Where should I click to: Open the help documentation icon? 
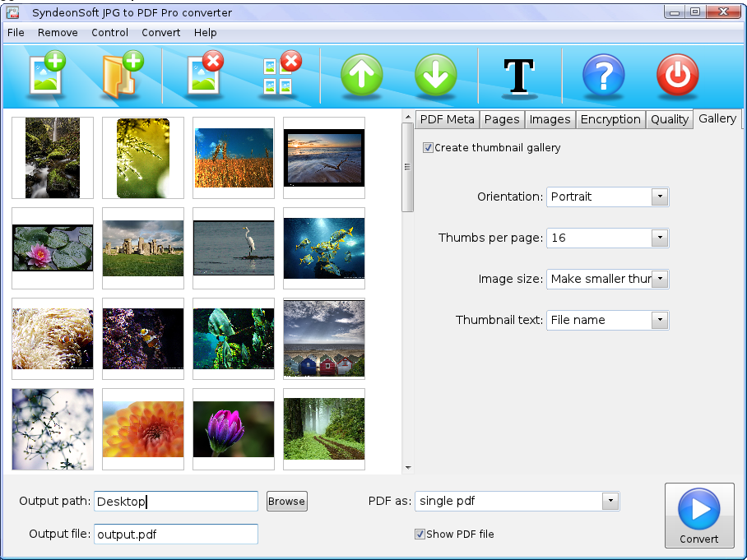[x=603, y=76]
